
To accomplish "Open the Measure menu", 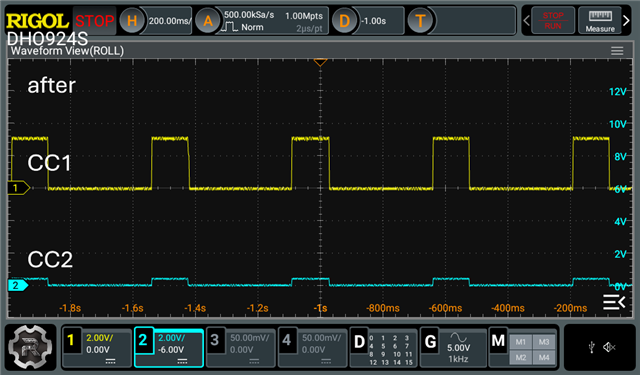I will [x=600, y=20].
